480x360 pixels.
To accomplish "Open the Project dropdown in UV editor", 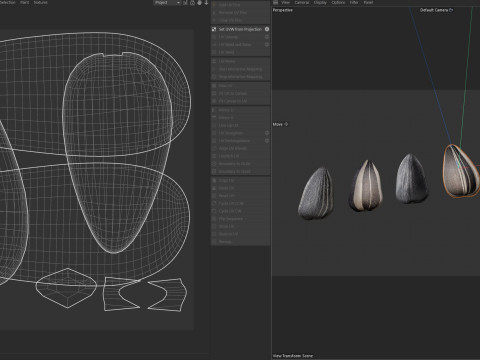I will tap(167, 3).
